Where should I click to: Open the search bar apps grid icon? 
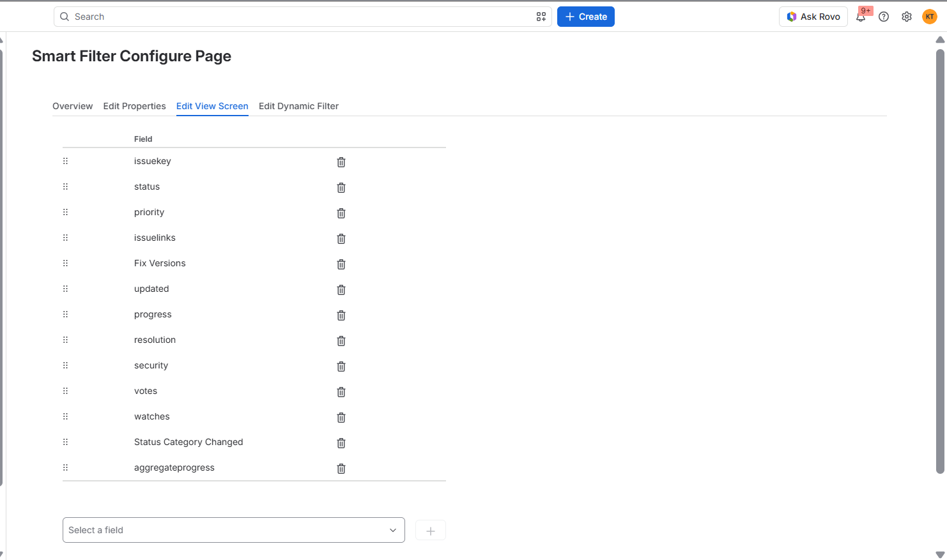[541, 17]
